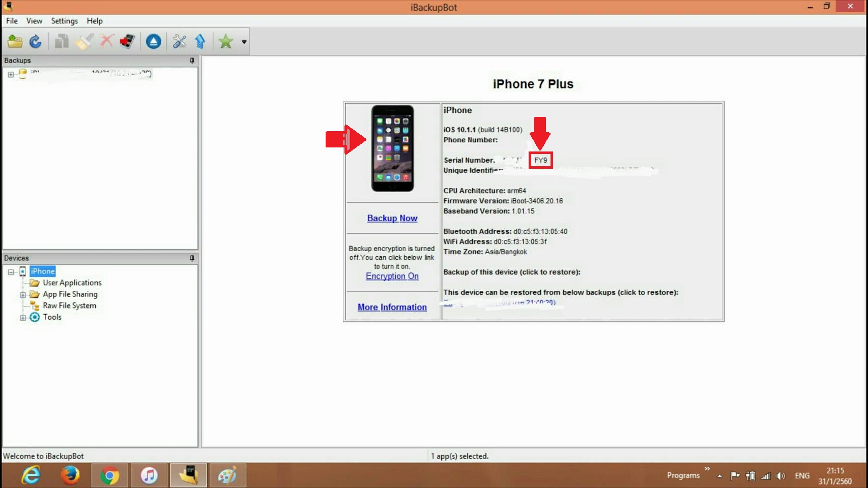Click the Baseband Version 1.01.15 text

point(489,211)
